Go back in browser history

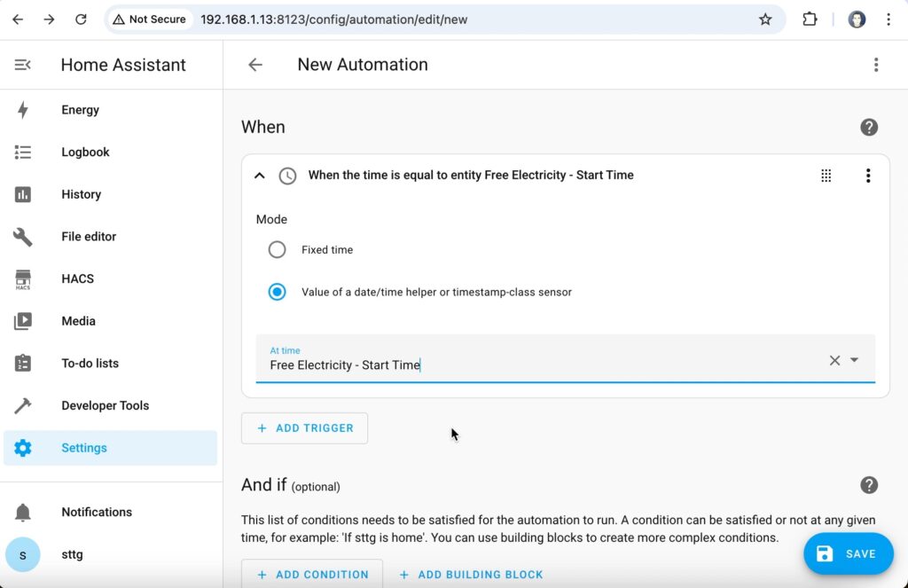coord(18,20)
